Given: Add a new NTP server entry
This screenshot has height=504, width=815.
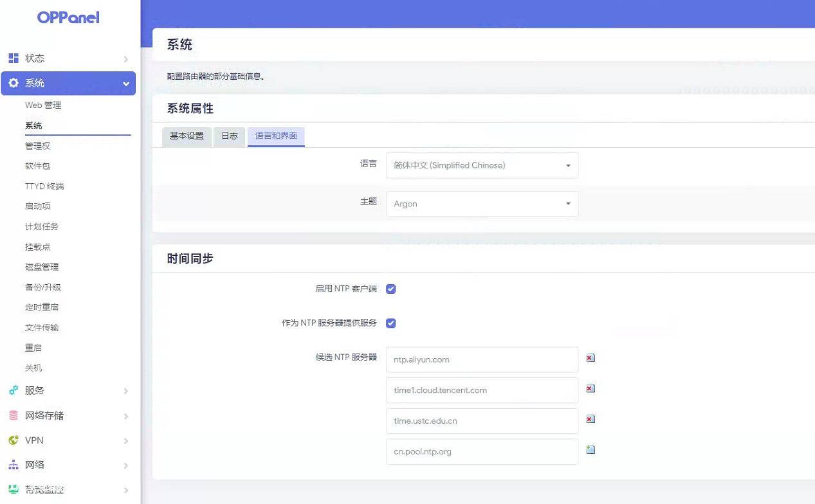Looking at the screenshot, I should (591, 450).
